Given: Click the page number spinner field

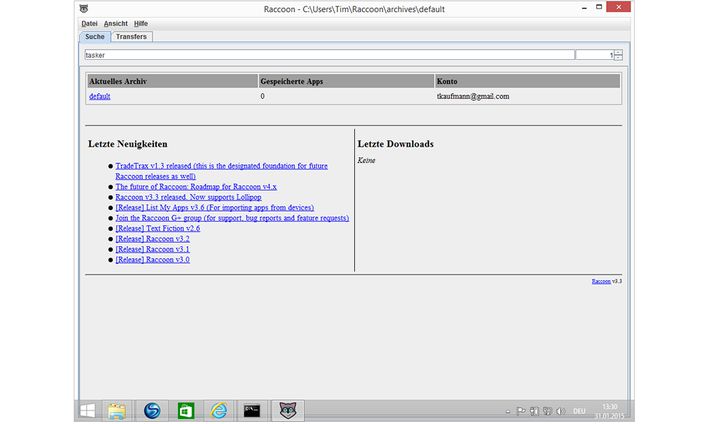Looking at the screenshot, I should pos(595,55).
